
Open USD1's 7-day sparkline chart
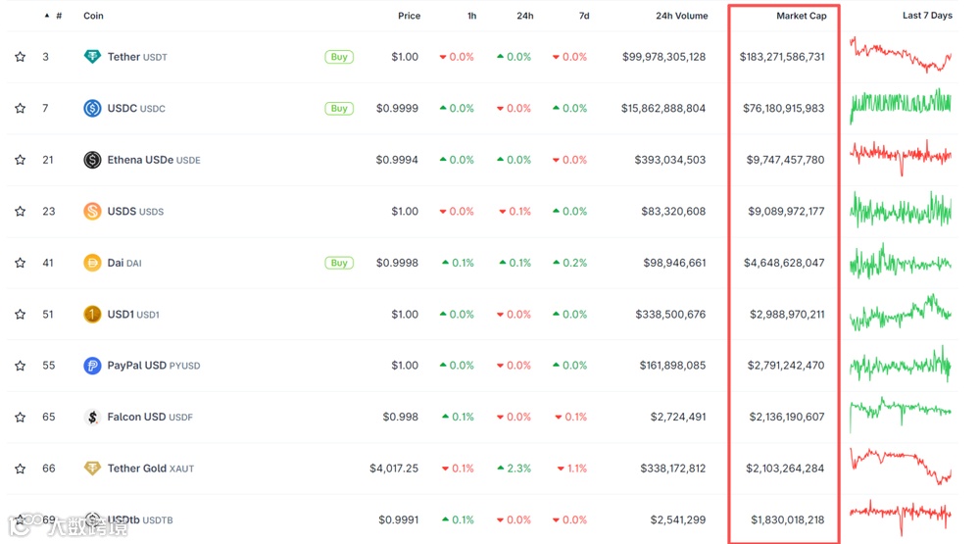pyautogui.click(x=901, y=312)
